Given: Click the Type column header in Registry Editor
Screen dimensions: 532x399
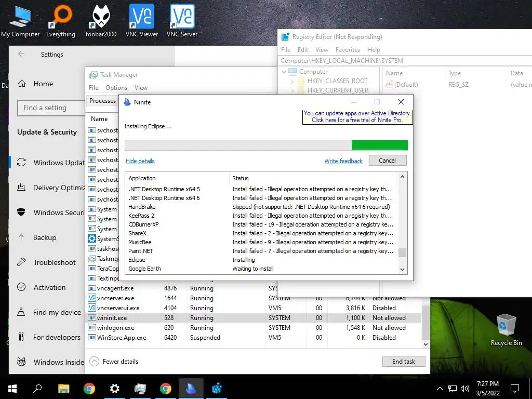Looking at the screenshot, I should point(455,73).
